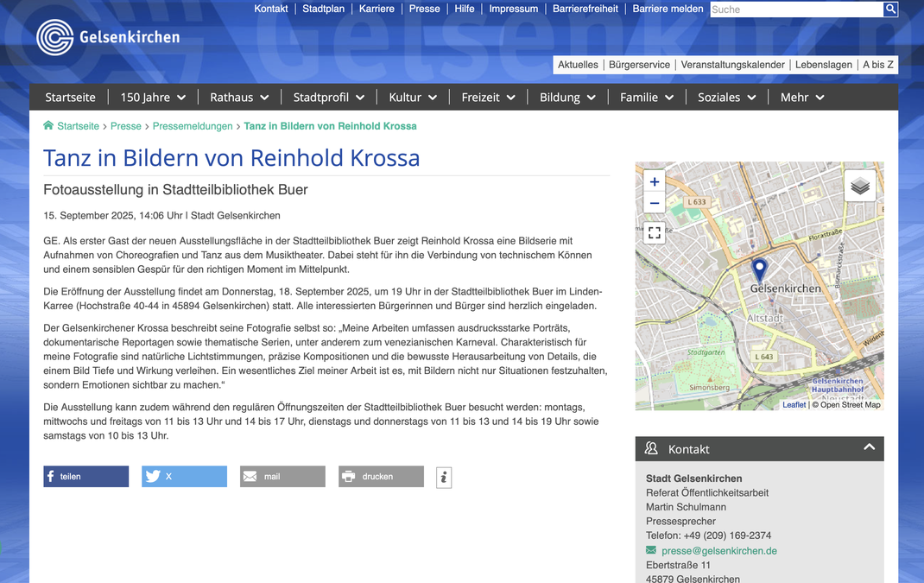Click the subtitle Fotoausstellung in Stadtteilbibliothek Buer
Screen dimensions: 924x583
tap(175, 190)
